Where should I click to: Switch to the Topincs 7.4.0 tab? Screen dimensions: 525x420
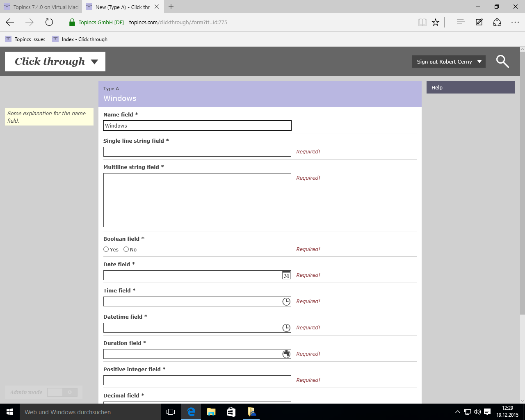tap(41, 7)
